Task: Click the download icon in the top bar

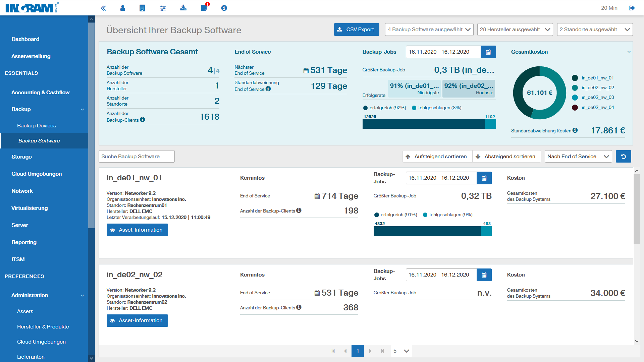Action: (x=183, y=8)
